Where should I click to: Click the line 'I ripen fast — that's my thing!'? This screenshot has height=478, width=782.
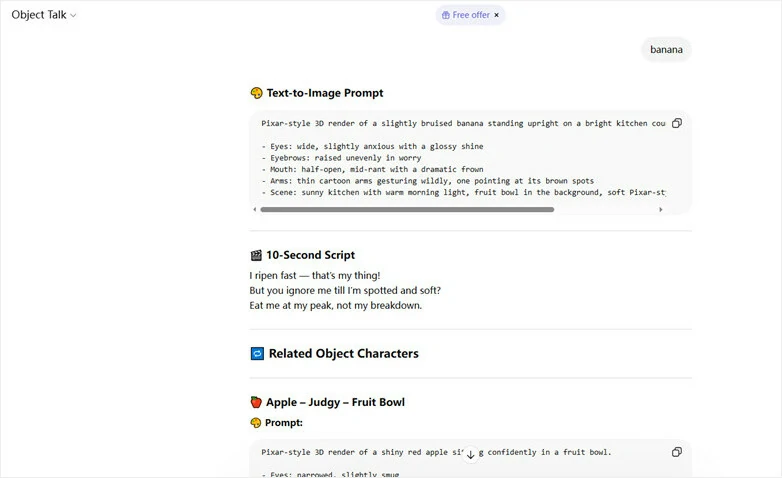pyautogui.click(x=315, y=275)
